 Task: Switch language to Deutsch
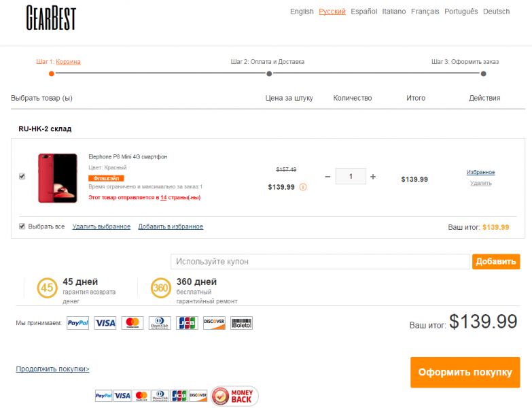[x=496, y=12]
